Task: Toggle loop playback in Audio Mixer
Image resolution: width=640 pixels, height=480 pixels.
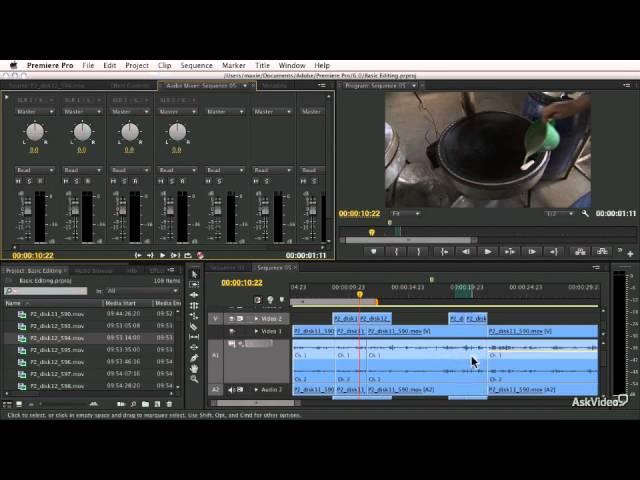Action: pyautogui.click(x=188, y=255)
